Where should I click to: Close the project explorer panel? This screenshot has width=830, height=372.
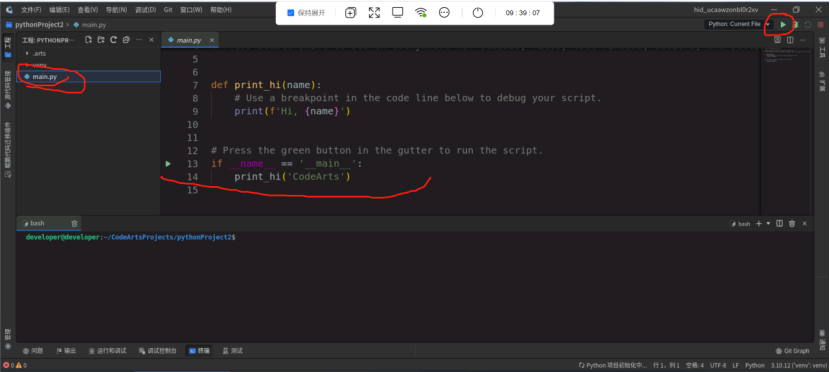point(151,40)
